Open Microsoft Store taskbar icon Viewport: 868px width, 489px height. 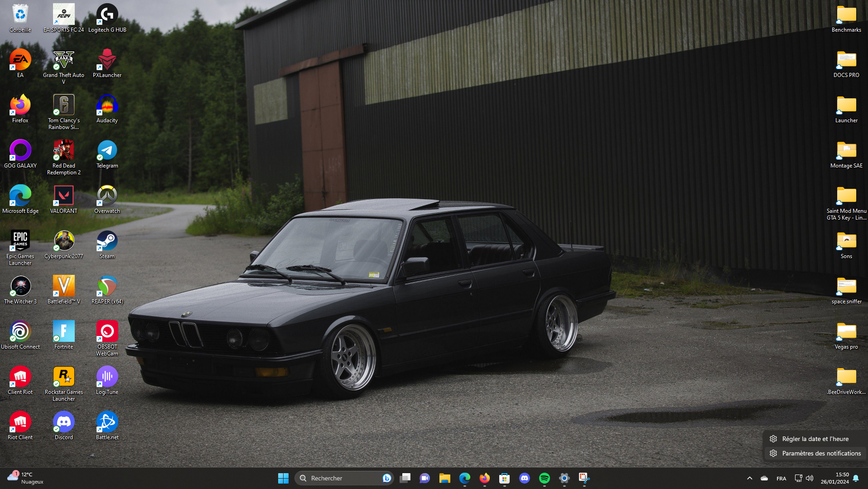(504, 478)
